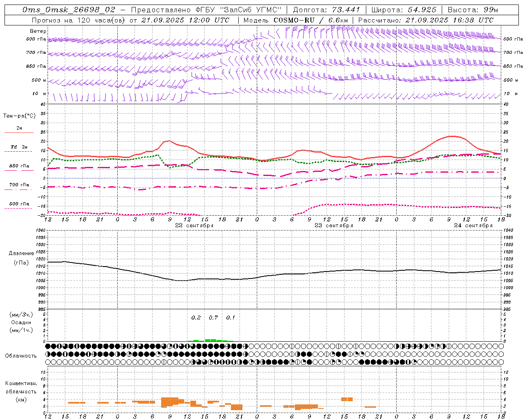Click the computed time 21.09.2025 16:38 UTC
Viewport: 525px width, 420px height.
450,20
